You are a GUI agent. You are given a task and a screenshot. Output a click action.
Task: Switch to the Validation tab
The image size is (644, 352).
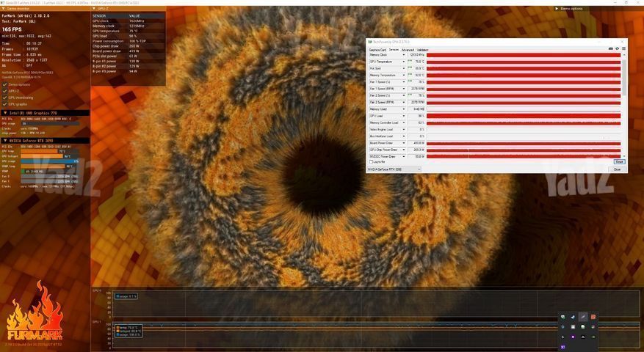pos(423,50)
